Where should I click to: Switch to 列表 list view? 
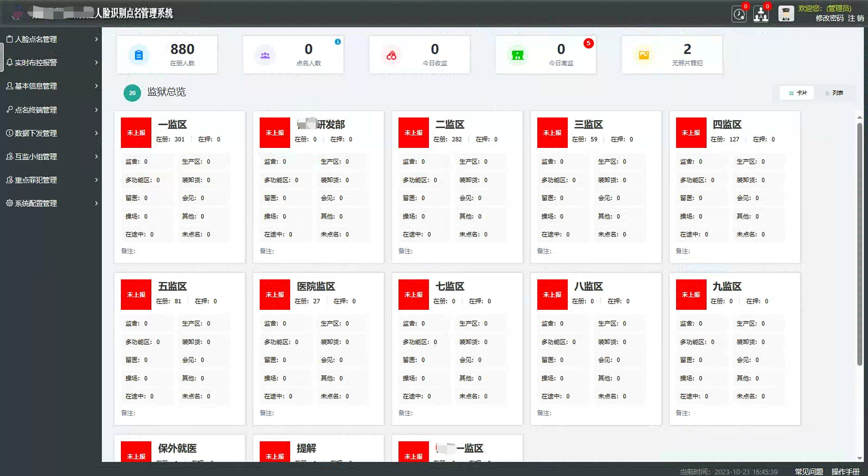[834, 93]
